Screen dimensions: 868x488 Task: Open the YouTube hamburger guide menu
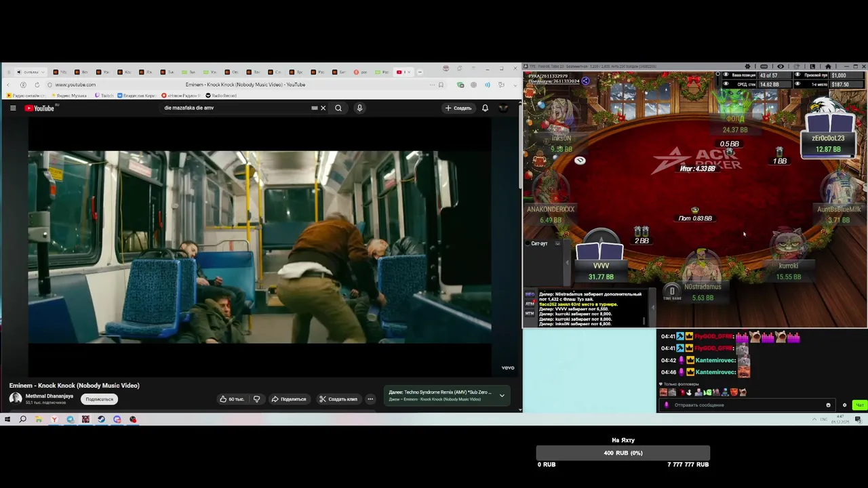[13, 108]
